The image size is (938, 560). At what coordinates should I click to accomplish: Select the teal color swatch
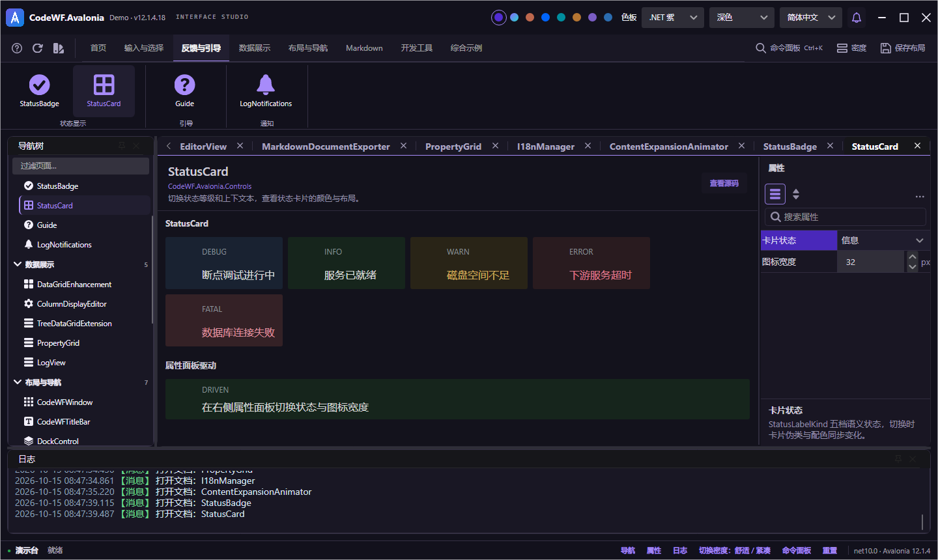pyautogui.click(x=561, y=18)
